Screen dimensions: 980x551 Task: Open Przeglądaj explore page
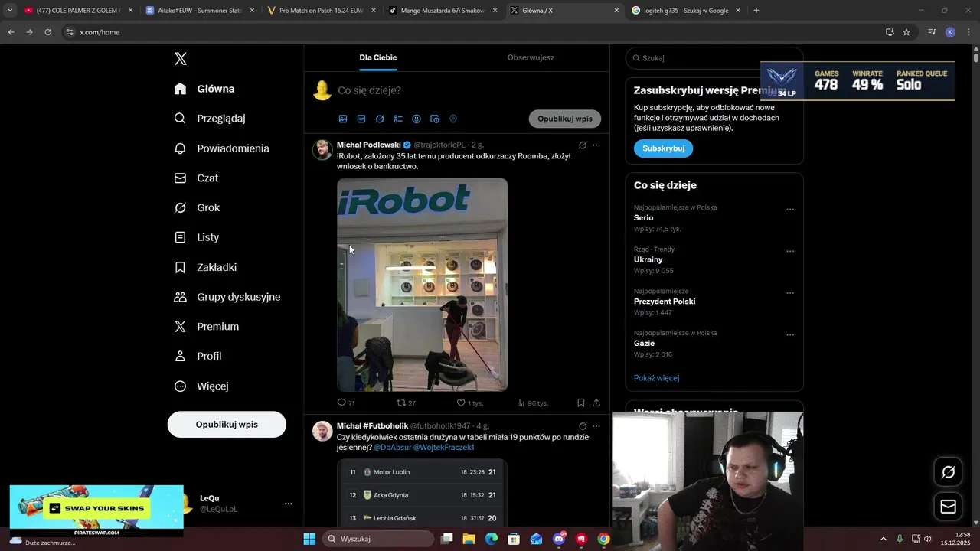pos(210,119)
